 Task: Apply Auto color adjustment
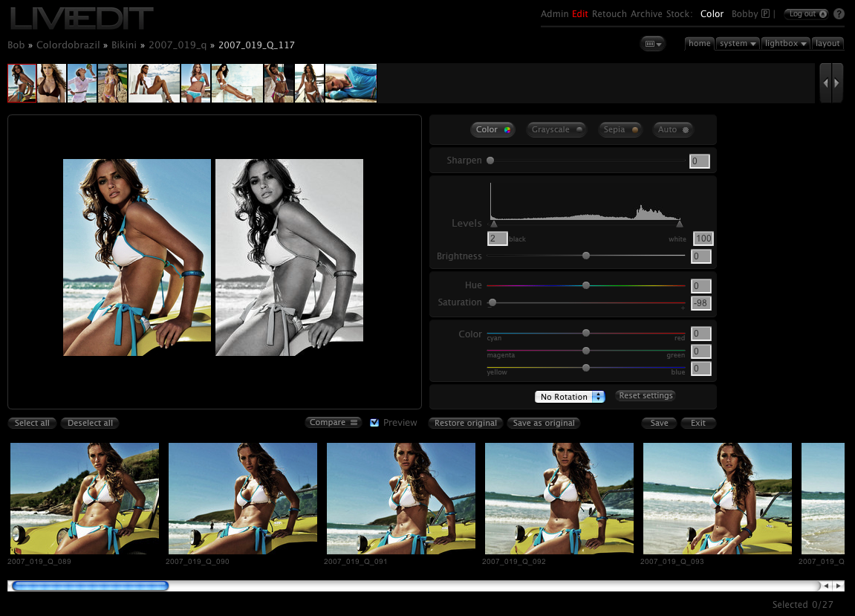tap(672, 130)
